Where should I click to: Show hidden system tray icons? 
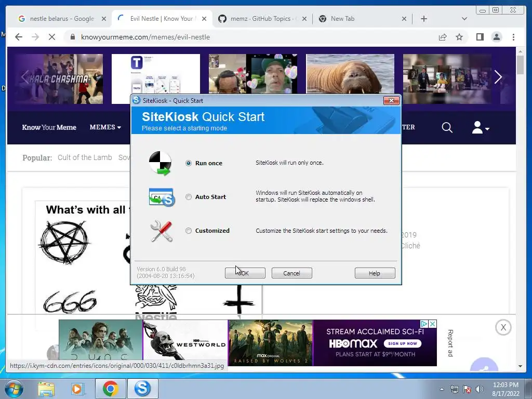442,389
